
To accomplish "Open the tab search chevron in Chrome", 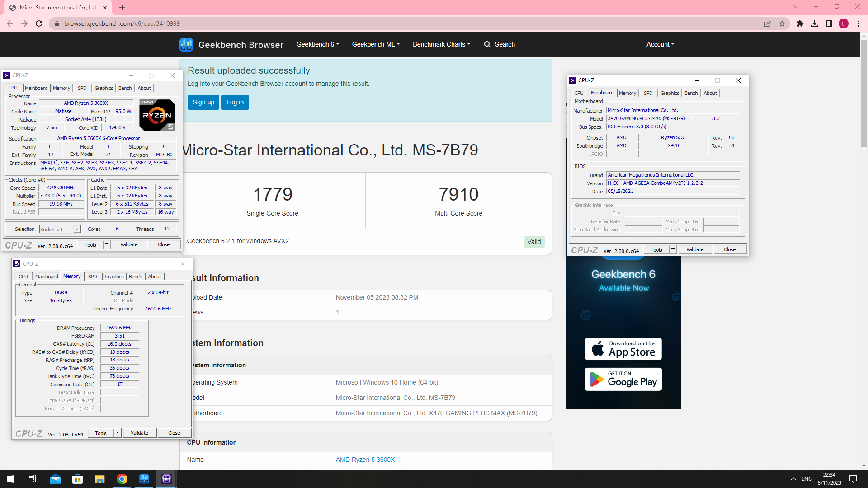I will click(795, 7).
